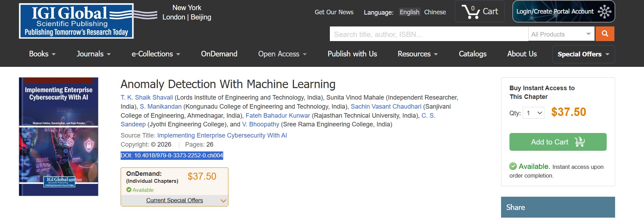Image resolution: width=644 pixels, height=219 pixels.
Task: Open the OnDemand nav item
Action: (x=219, y=54)
